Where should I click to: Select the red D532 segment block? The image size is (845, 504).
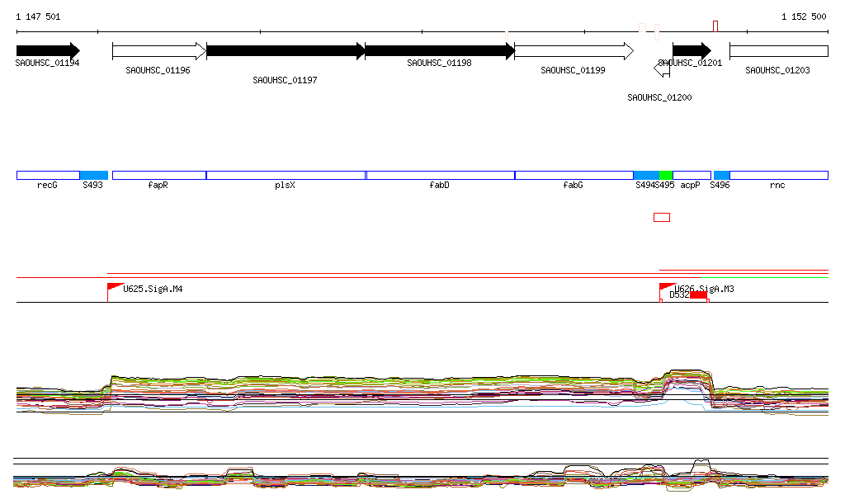(698, 295)
